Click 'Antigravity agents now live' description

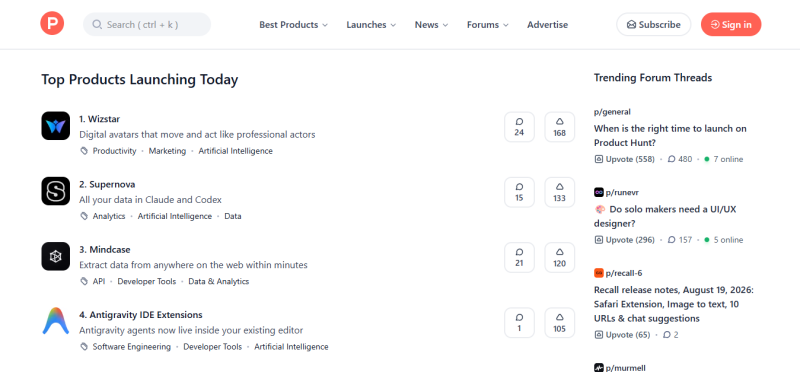pyautogui.click(x=191, y=331)
